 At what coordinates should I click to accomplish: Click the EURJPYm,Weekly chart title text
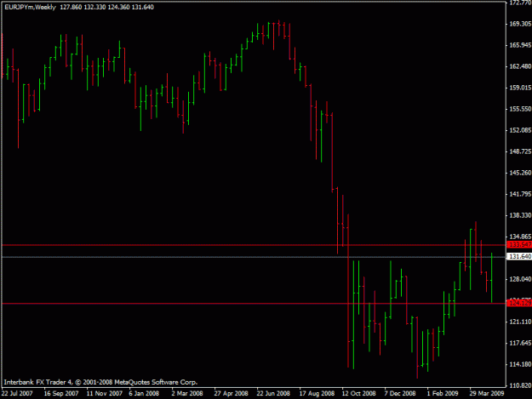click(30, 7)
